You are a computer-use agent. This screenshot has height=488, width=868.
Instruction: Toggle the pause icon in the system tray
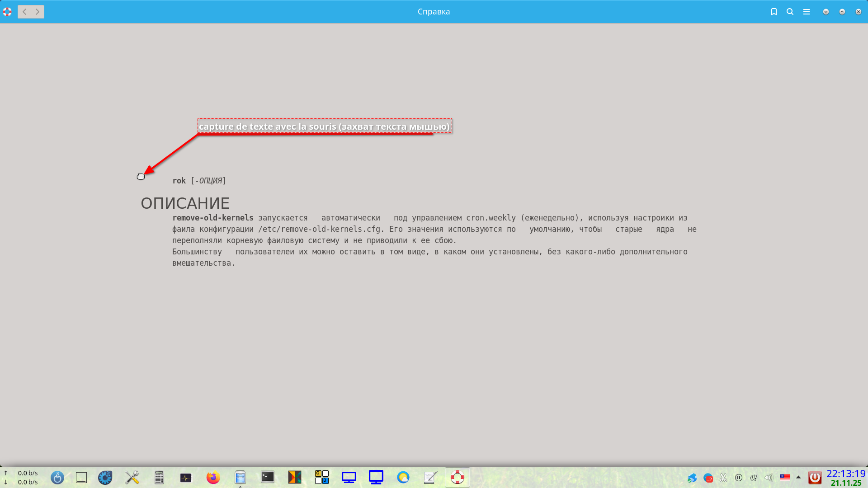(x=739, y=478)
